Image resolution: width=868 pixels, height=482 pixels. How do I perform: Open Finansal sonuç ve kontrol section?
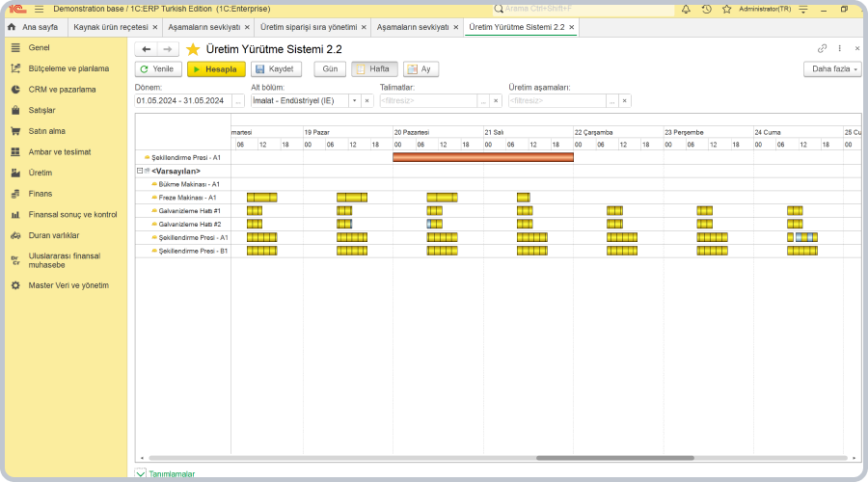(x=72, y=214)
